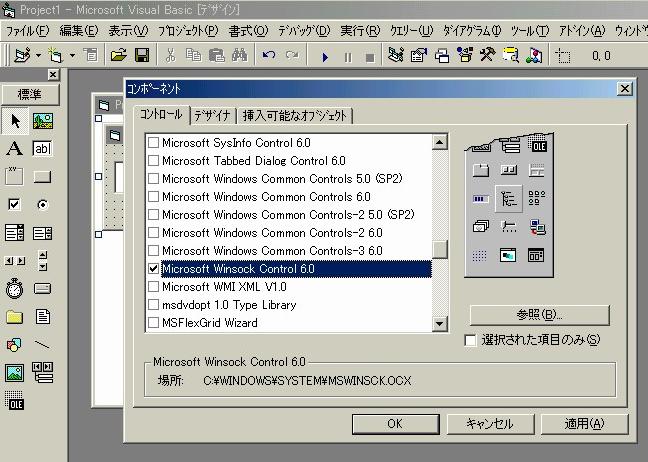Enable the 選択された項目のみ checkbox
This screenshot has width=648, height=462.
[470, 340]
